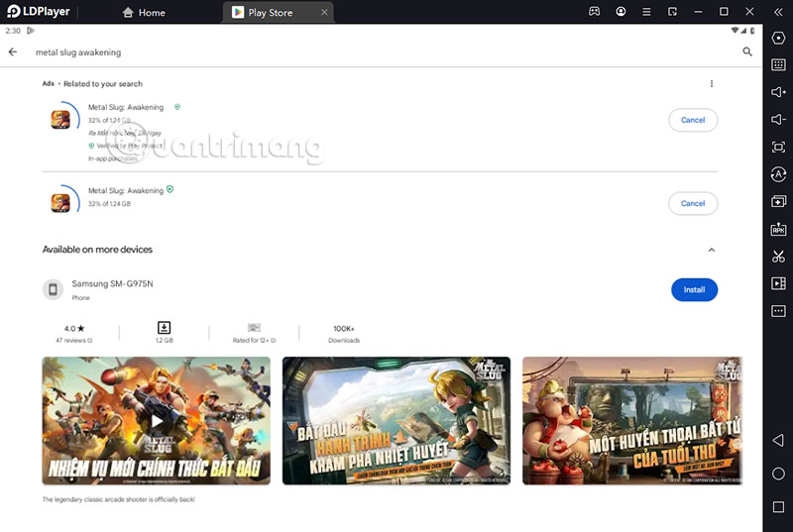Image resolution: width=793 pixels, height=532 pixels.
Task: Open the 4.0 star rating reviews
Action: click(74, 334)
